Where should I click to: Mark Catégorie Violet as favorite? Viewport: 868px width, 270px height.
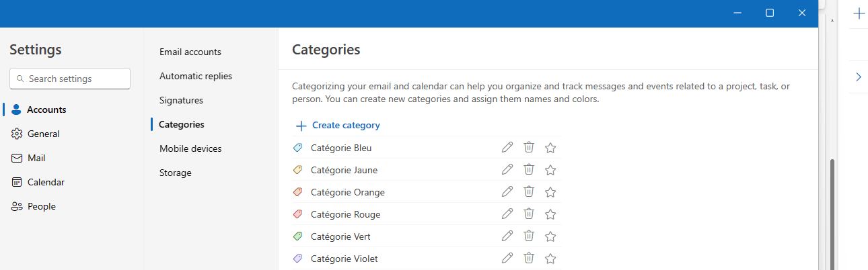550,259
